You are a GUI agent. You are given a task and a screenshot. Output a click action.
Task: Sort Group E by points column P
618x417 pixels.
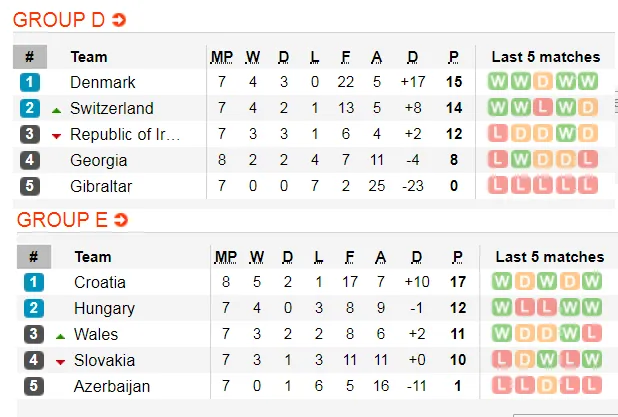click(453, 257)
